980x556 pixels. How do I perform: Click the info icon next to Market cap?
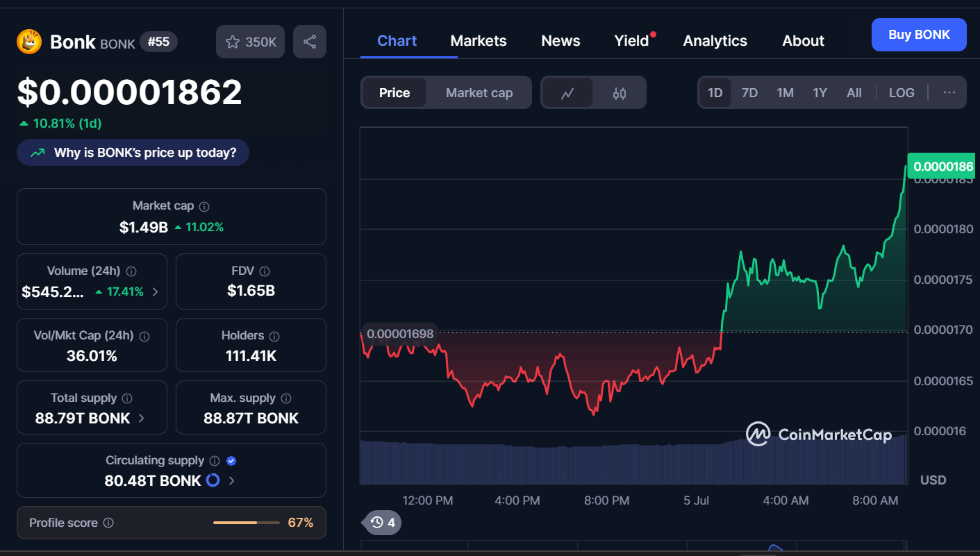(x=204, y=206)
